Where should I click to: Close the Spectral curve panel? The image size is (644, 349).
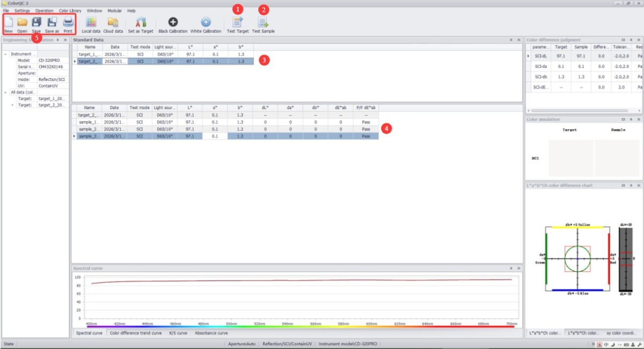[x=518, y=268]
